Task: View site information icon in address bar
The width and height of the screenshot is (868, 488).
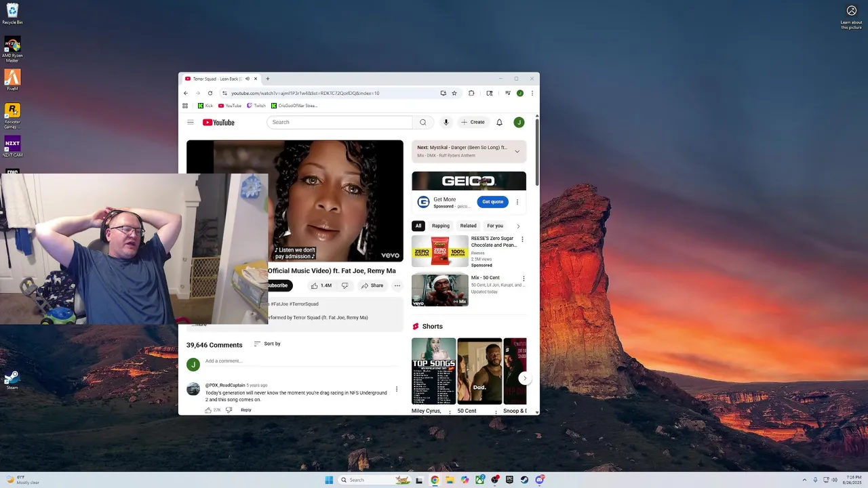Action: (x=224, y=94)
